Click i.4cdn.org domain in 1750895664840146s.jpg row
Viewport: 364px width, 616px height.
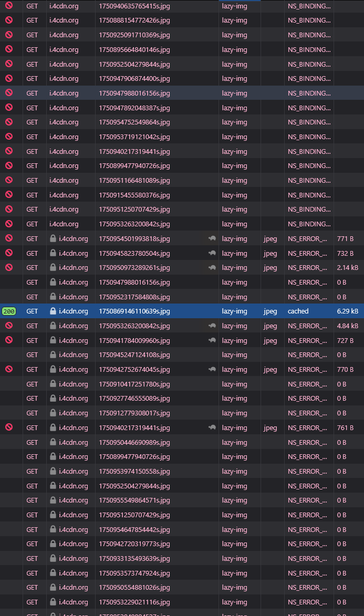[x=64, y=49]
